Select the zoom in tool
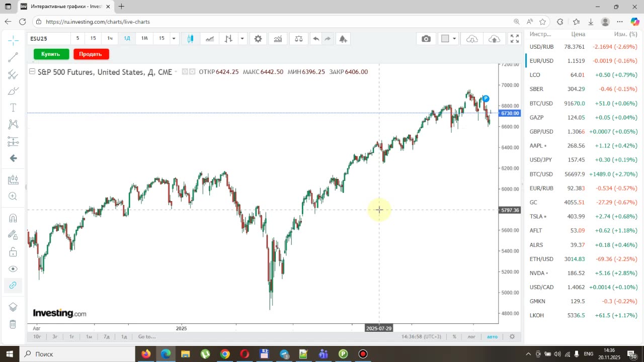Viewport: 644px width, 362px height. 13,197
